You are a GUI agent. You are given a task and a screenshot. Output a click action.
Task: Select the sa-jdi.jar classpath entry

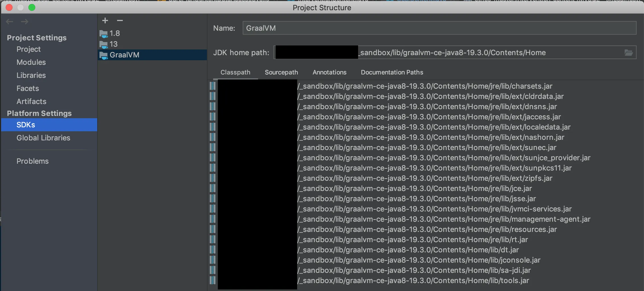425,270
